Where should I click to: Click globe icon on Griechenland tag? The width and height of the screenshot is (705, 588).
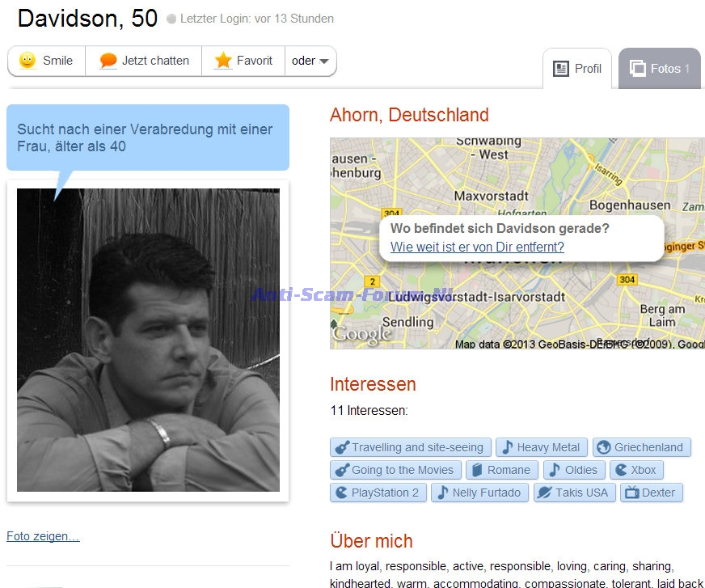(604, 447)
